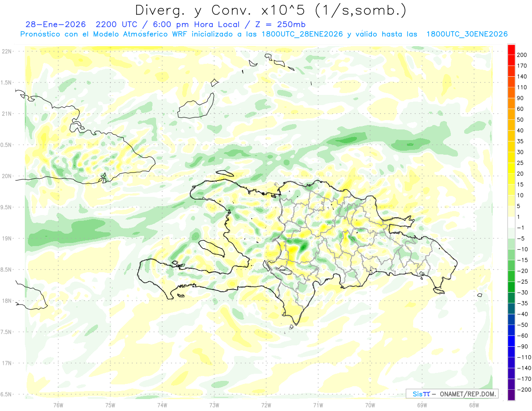Viewport: 532px width, 411px height.
Task: Click the "1.5N" latitude label
Action: 6,82
